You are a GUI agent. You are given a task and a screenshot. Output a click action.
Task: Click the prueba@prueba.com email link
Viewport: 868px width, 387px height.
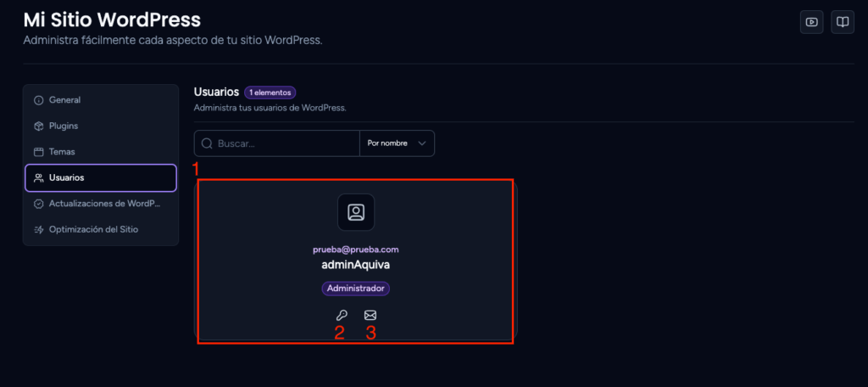click(x=356, y=250)
